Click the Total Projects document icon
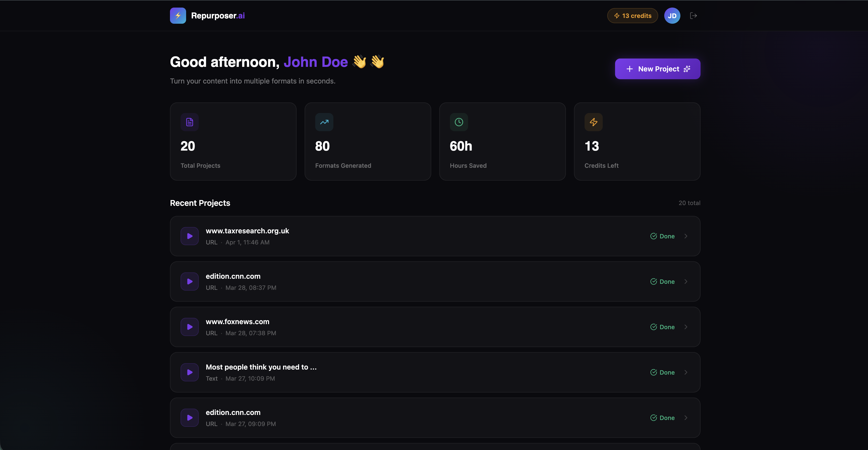 pyautogui.click(x=189, y=122)
